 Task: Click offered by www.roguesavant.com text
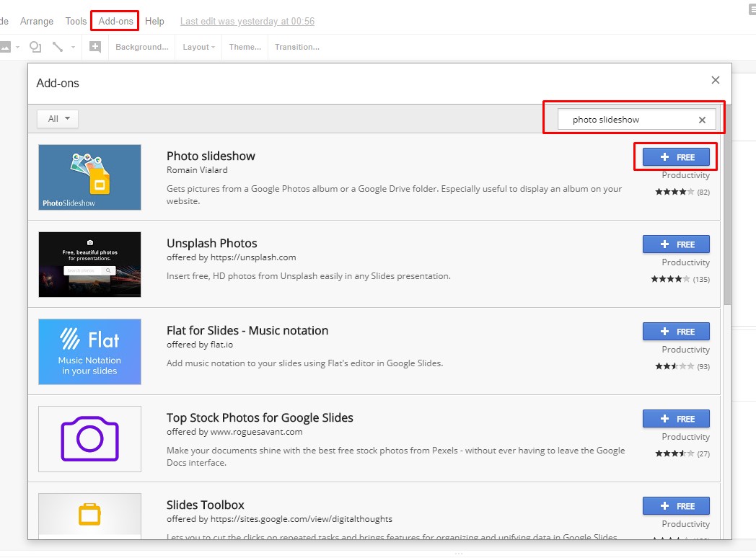[234, 432]
